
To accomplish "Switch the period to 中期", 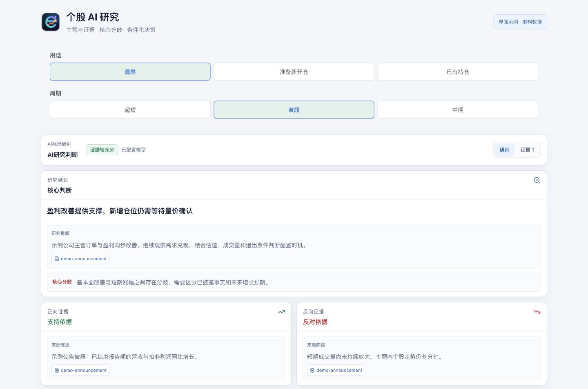I will [458, 110].
